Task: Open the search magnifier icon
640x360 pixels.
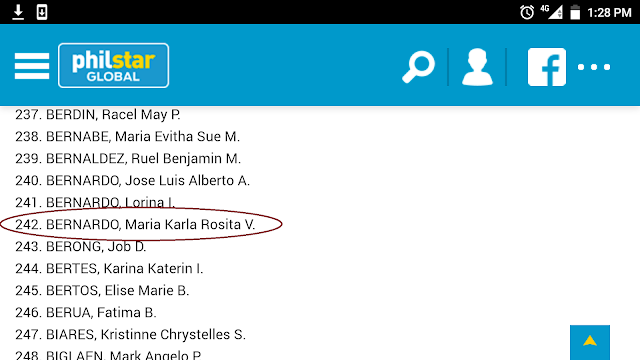Action: tap(419, 67)
